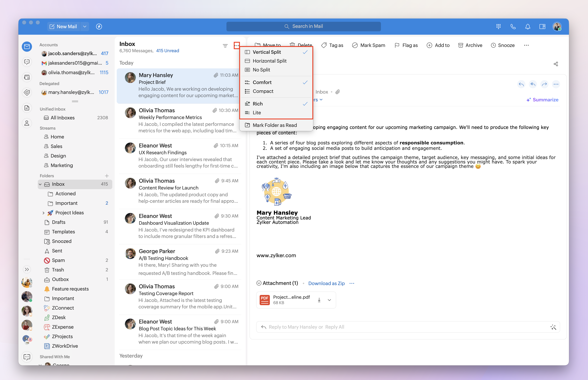Switch to Compact density option
Screen dimensions: 588x380
(263, 91)
